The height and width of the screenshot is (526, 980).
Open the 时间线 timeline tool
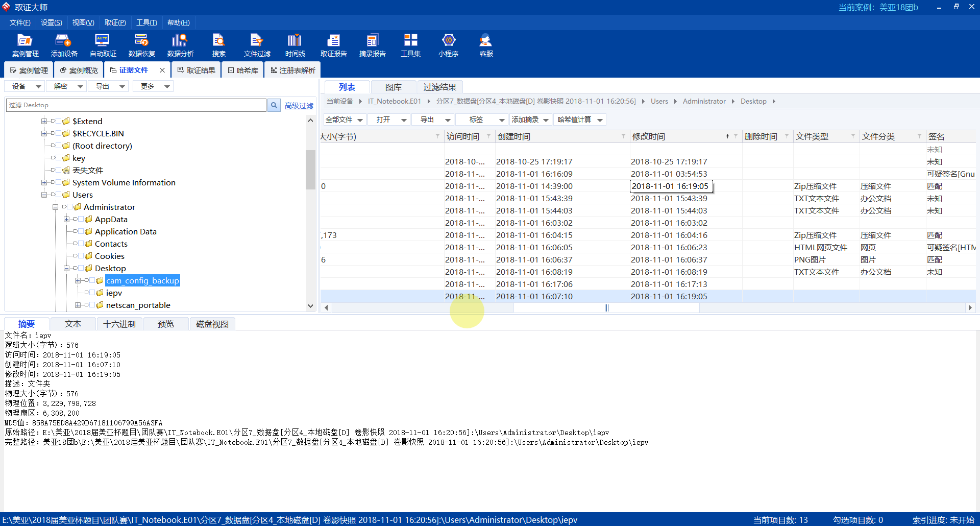295,45
